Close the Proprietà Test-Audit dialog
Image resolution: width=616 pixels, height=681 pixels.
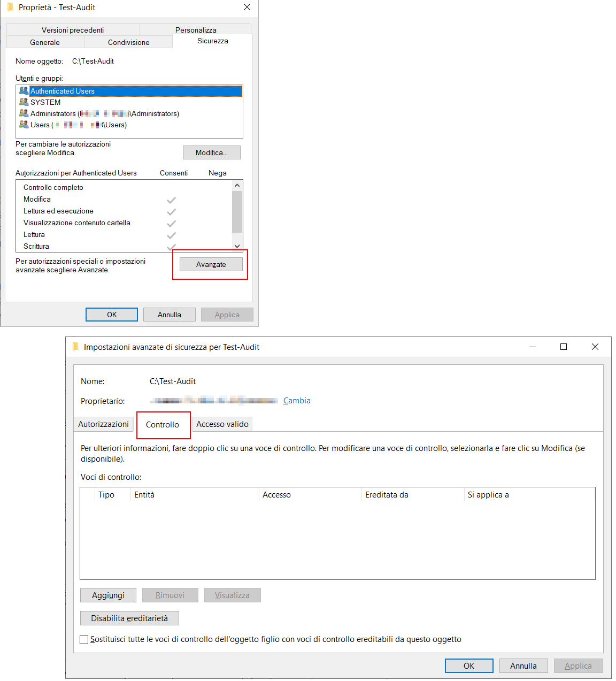point(247,7)
